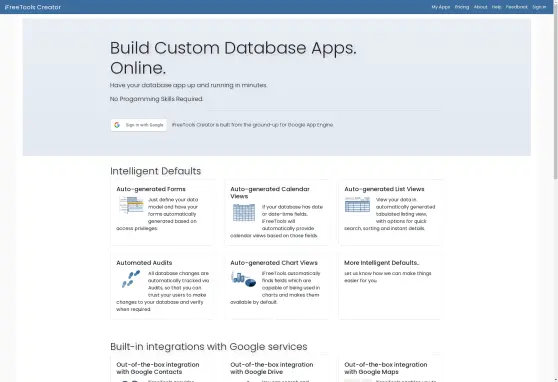Viewport: 558px width, 382px height.
Task: Select the Google Maps integration heading
Action: pos(386,368)
